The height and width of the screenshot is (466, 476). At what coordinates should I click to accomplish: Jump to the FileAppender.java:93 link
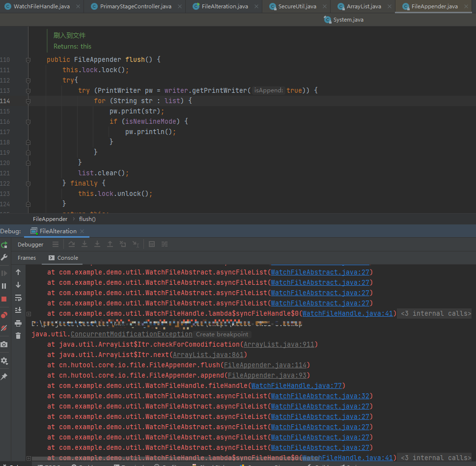267,375
